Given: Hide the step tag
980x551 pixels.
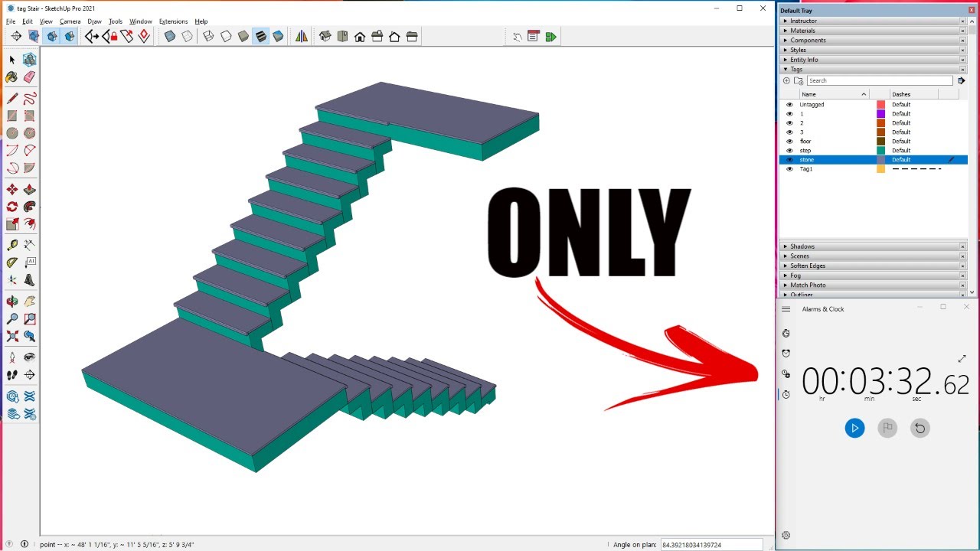Looking at the screenshot, I should pyautogui.click(x=789, y=151).
